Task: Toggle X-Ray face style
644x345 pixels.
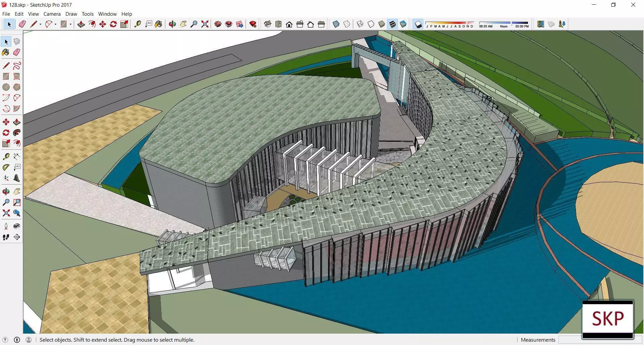Action: tap(336, 24)
